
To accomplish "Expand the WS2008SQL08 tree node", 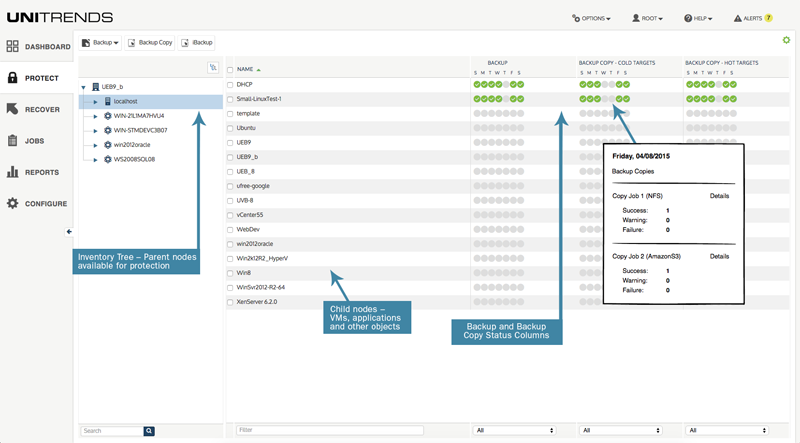I will click(x=95, y=160).
